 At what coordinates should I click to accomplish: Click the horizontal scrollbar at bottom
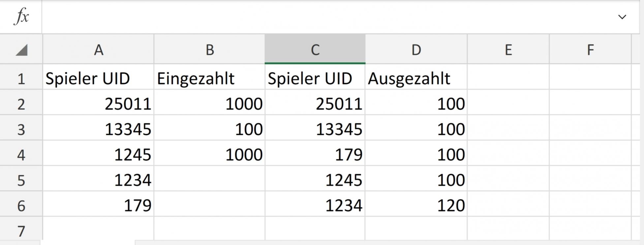(389, 243)
